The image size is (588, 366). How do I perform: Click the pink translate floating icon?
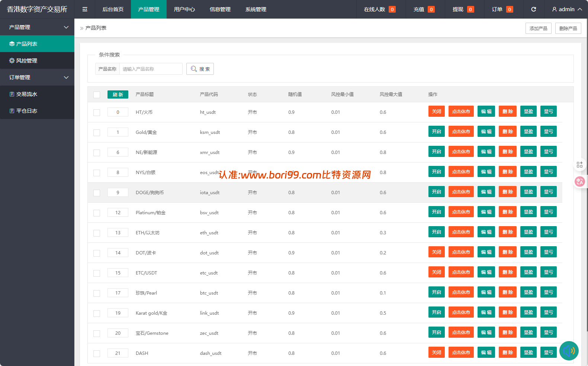click(579, 182)
